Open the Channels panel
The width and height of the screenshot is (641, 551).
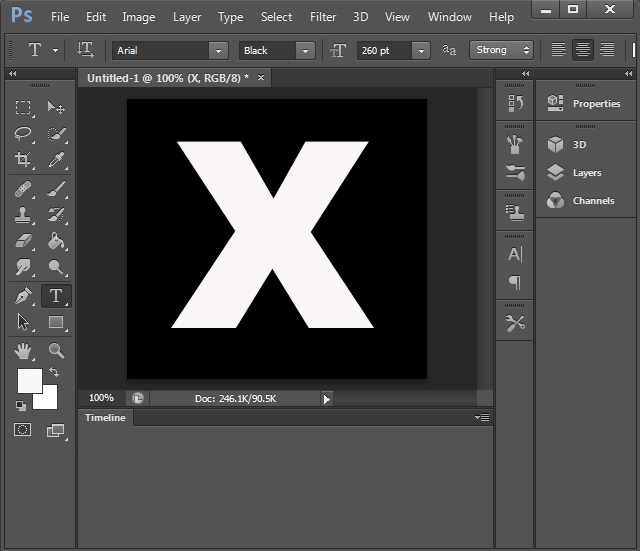point(580,201)
